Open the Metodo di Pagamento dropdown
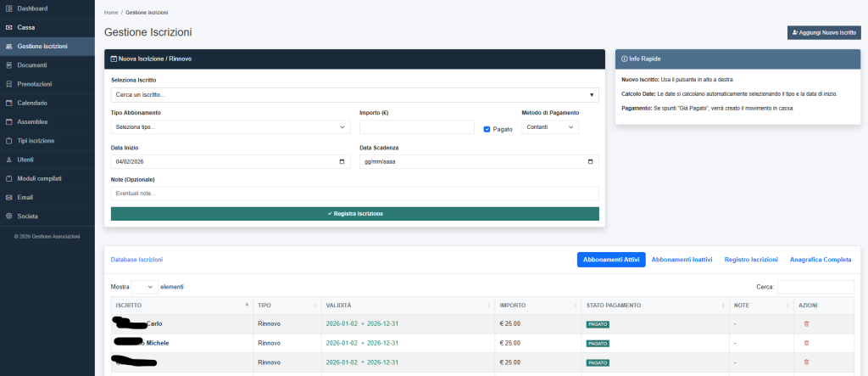This screenshot has height=376, width=868. (x=549, y=127)
